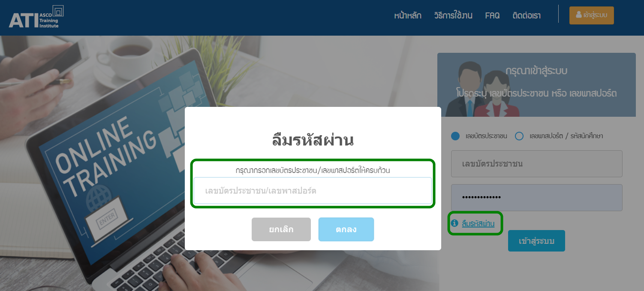Image resolution: width=644 pixels, height=291 pixels.
Task: Click the กรุณาเข้าสู่ระบบ panel heading
Action: tap(536, 71)
